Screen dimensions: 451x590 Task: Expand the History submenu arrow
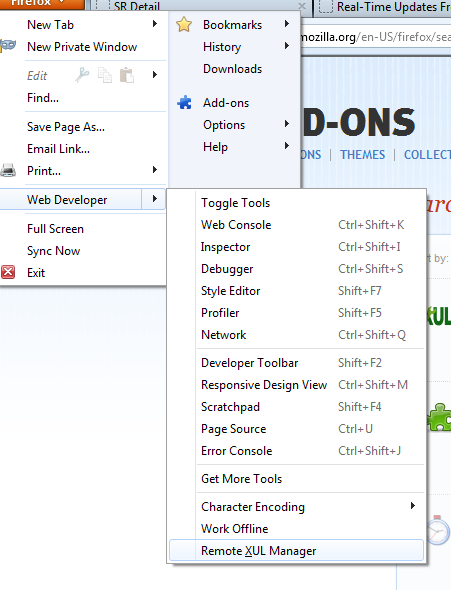point(287,46)
